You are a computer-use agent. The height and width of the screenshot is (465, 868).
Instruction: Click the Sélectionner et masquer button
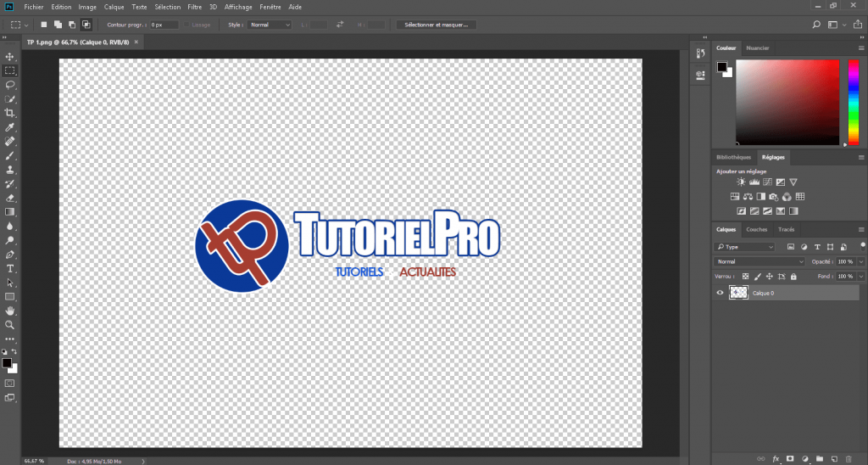pos(437,25)
